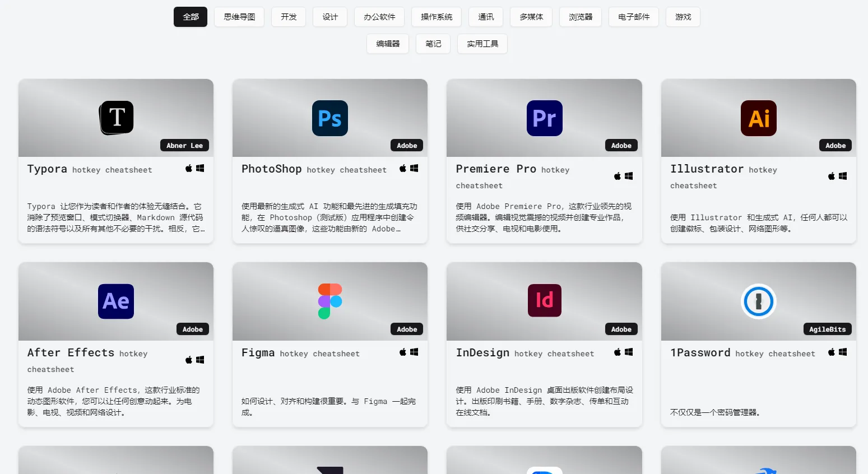Click Adobe badge on After Effects card

tap(193, 329)
